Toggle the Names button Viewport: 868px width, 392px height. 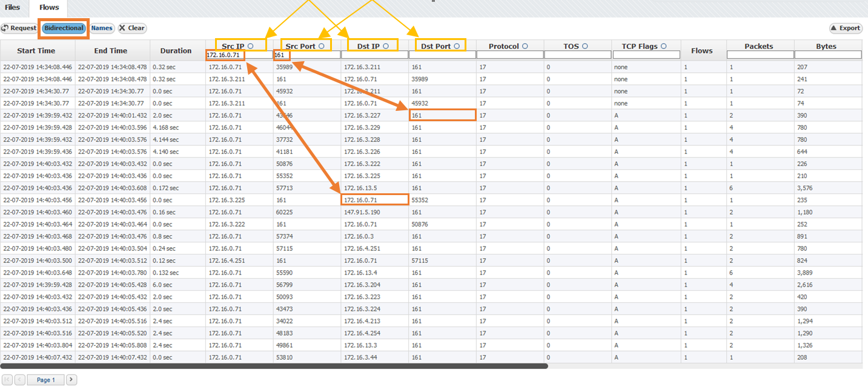tap(102, 28)
